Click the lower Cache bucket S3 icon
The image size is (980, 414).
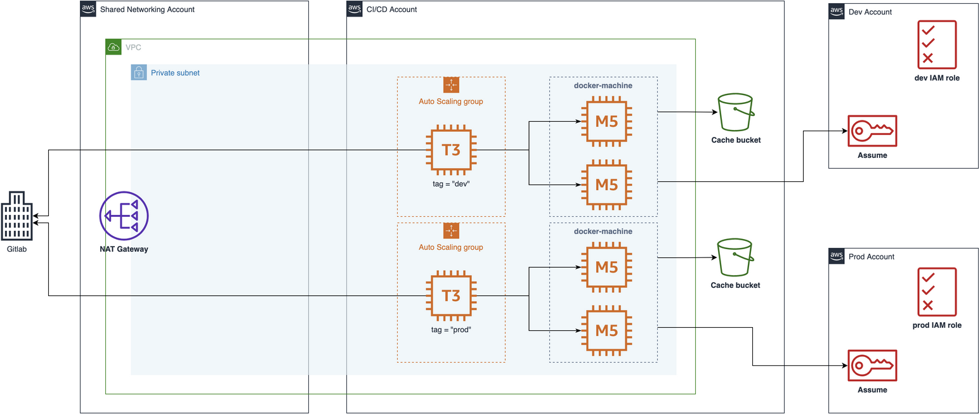(736, 258)
